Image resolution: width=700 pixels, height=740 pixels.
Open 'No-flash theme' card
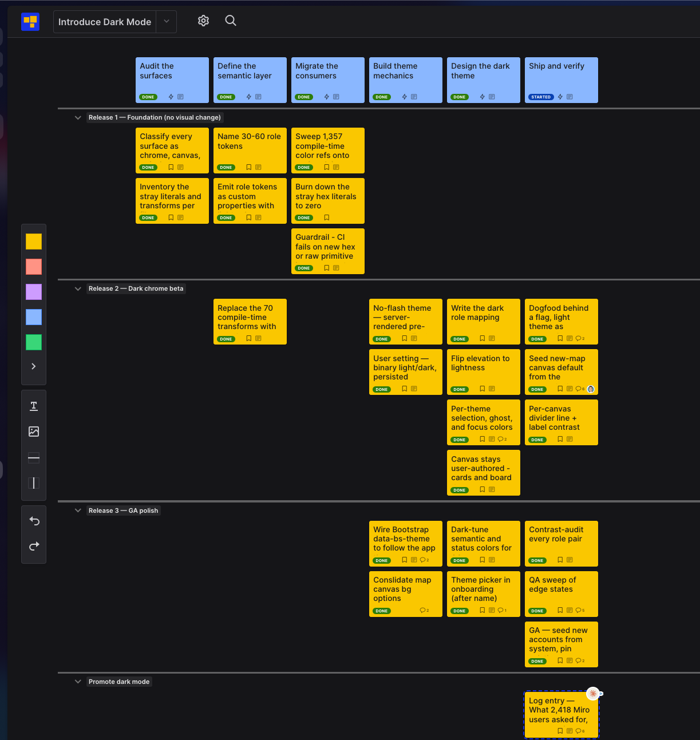point(406,322)
